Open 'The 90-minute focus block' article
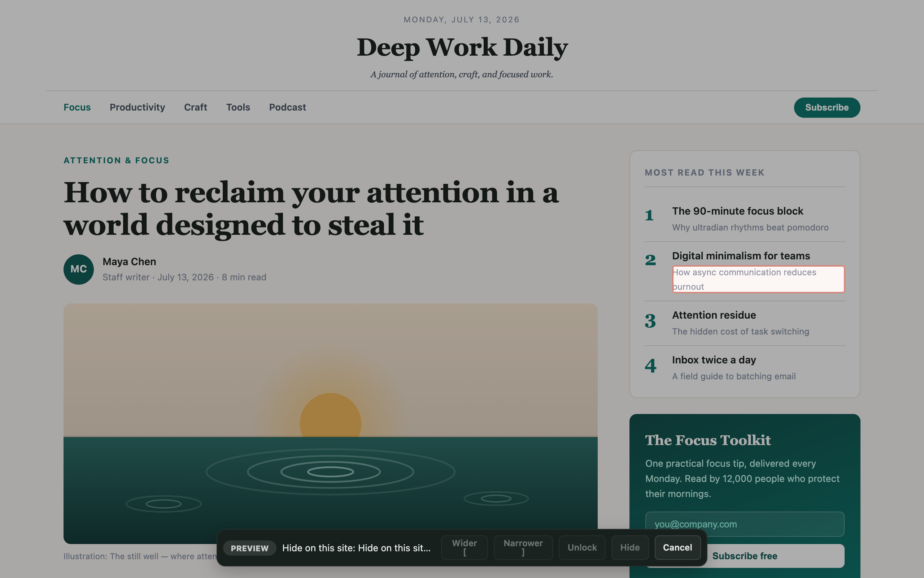924x578 pixels. (737, 211)
